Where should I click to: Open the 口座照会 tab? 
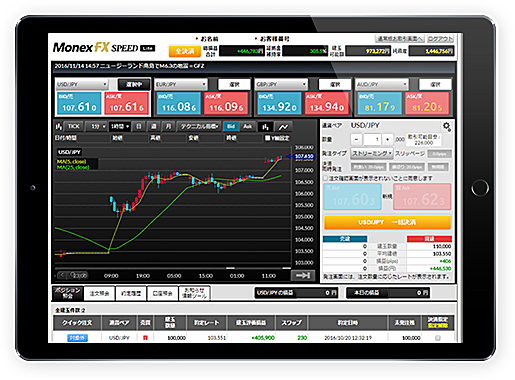tap(162, 293)
